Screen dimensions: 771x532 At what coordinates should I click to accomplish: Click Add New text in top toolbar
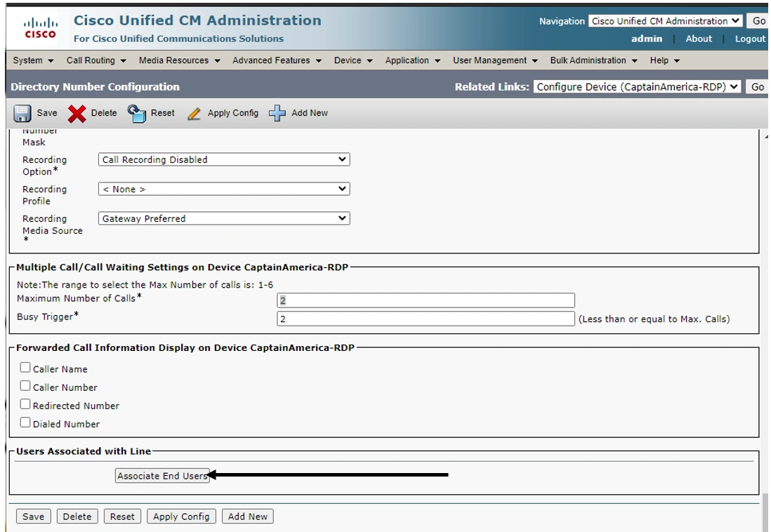coord(309,112)
